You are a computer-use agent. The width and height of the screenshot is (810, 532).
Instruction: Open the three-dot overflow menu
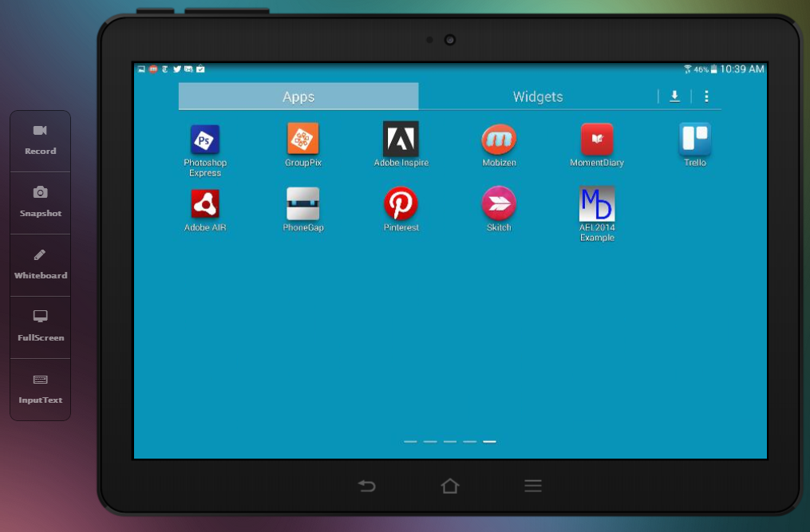tap(706, 97)
